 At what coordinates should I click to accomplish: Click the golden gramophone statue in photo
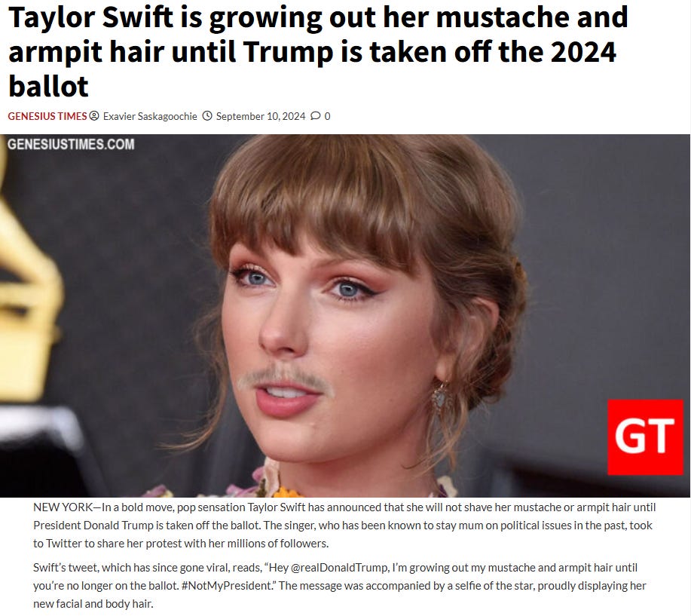26,305
